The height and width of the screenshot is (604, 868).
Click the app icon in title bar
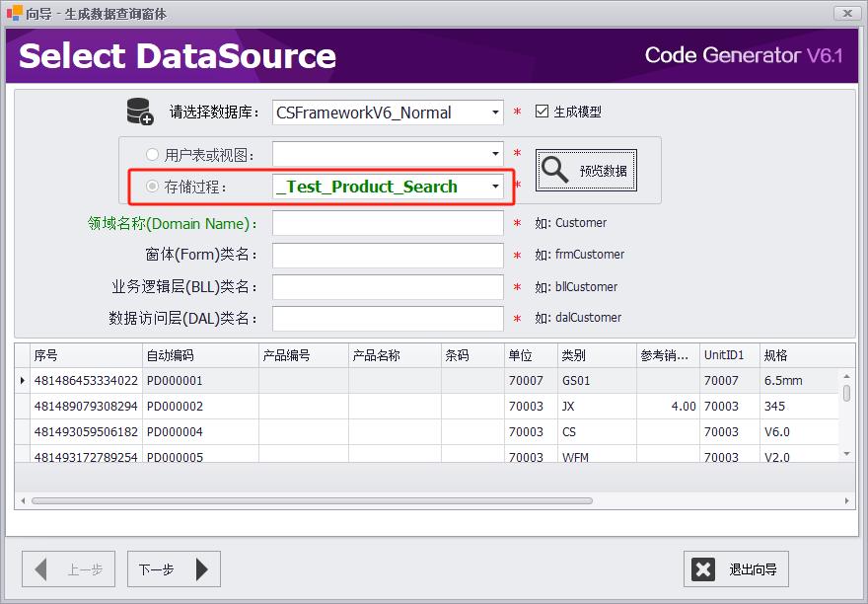click(15, 13)
